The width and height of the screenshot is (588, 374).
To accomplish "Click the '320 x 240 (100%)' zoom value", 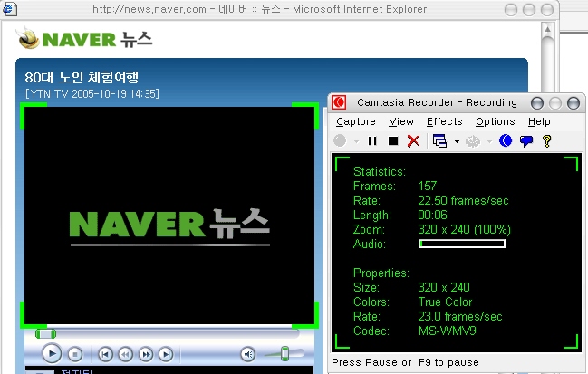I will click(x=464, y=229).
